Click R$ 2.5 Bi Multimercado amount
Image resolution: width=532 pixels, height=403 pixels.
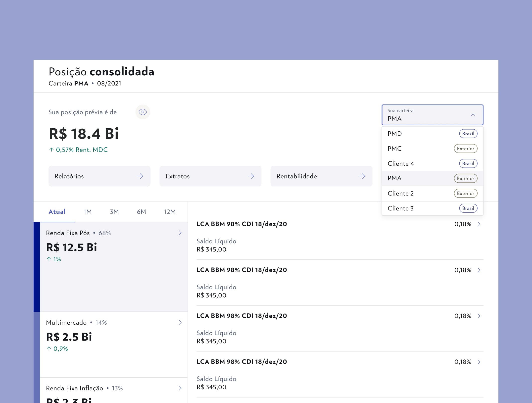[x=69, y=337]
